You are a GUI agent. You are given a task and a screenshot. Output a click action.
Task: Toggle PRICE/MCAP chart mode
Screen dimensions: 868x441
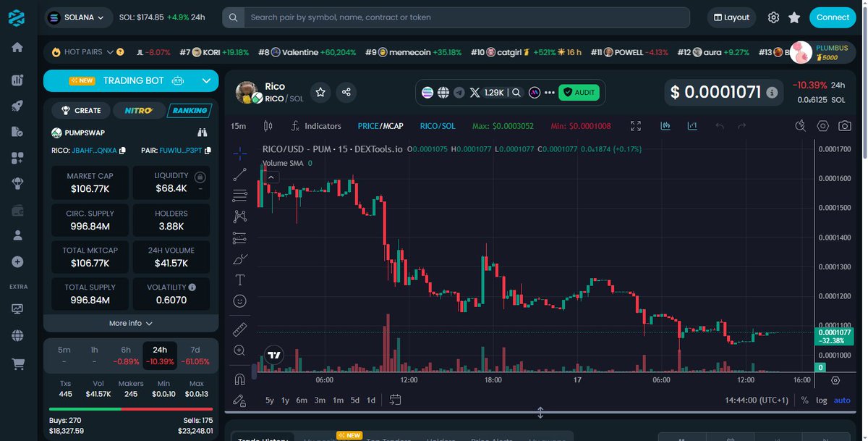[380, 126]
